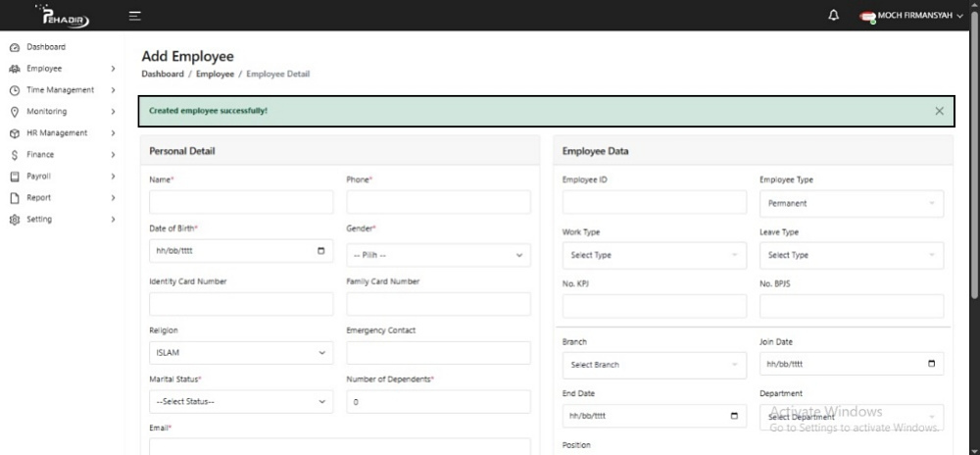
Task: Click the Identity Card Number field
Action: (x=241, y=304)
